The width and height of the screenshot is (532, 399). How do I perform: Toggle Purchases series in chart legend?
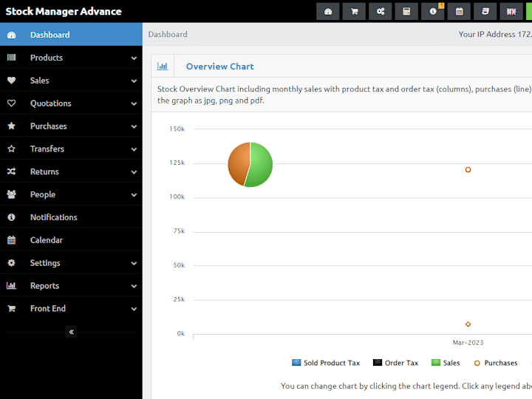tap(496, 363)
